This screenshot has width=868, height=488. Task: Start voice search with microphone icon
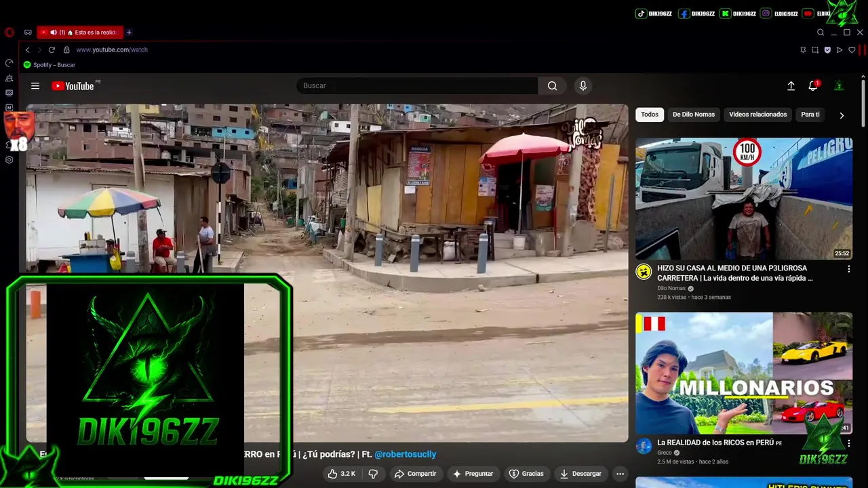[x=583, y=86]
